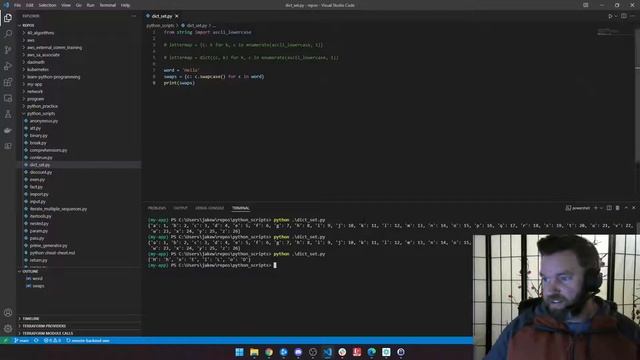Maximize the terminal panel size chevron
This screenshot has width=640, height=360.
626,208
